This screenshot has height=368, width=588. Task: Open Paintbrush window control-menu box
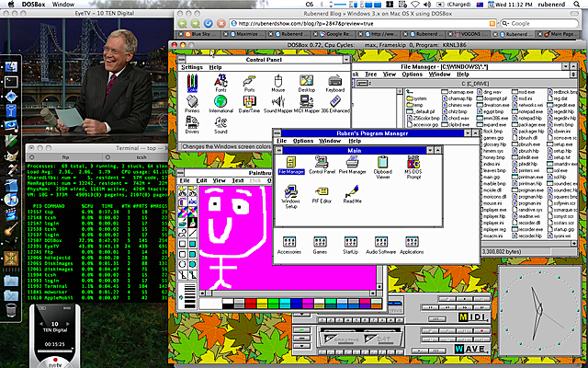[181, 173]
